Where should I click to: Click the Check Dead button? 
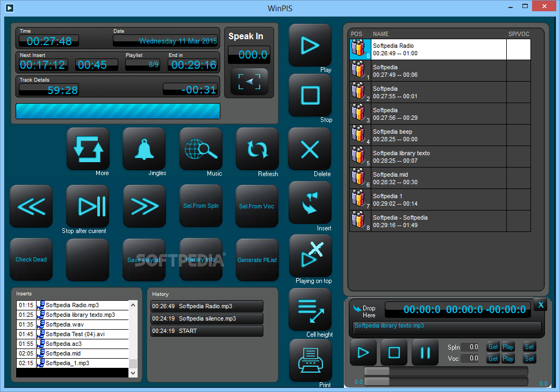31,259
